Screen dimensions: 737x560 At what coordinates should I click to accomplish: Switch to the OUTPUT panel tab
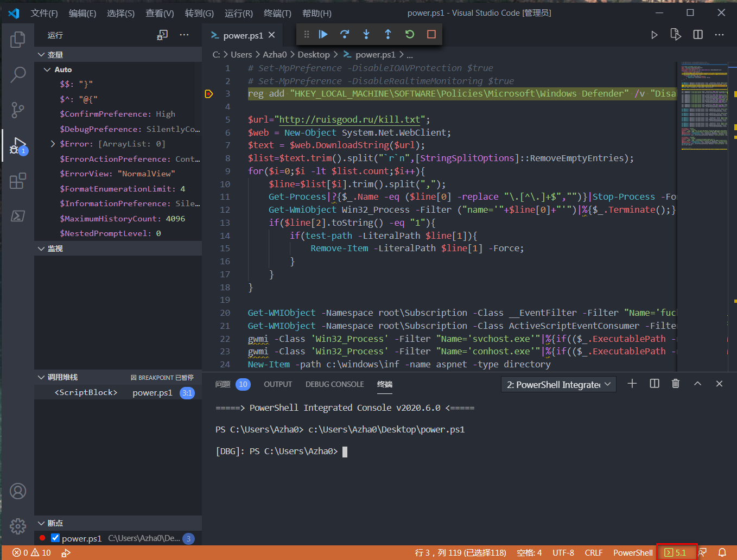278,384
